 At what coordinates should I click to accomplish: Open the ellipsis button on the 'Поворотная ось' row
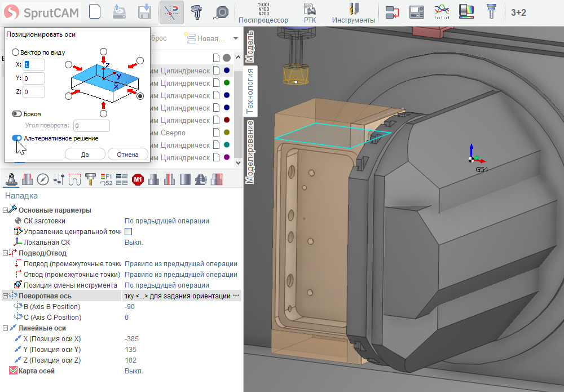point(236,296)
